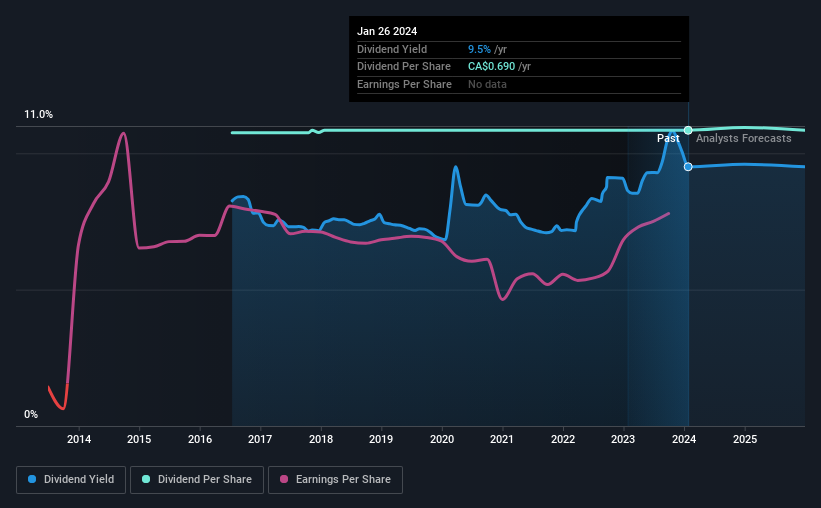Click the Past label on chart
Screen dimensions: 821x508
(668, 138)
